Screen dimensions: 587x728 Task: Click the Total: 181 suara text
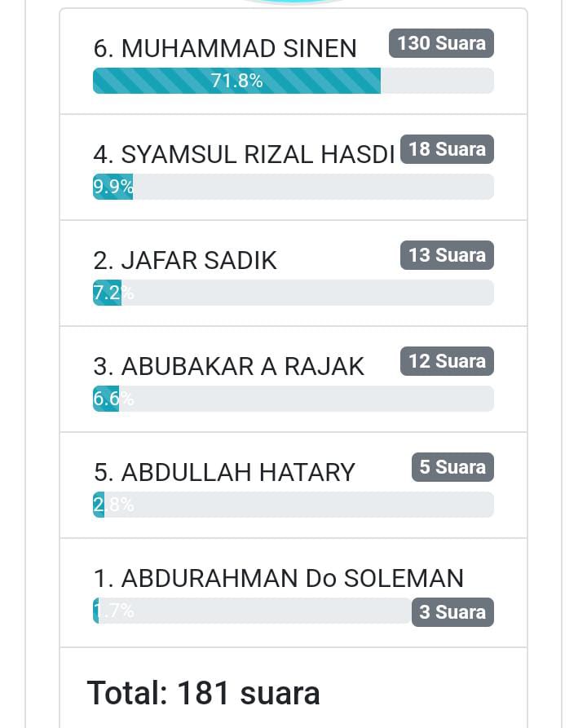(x=204, y=693)
